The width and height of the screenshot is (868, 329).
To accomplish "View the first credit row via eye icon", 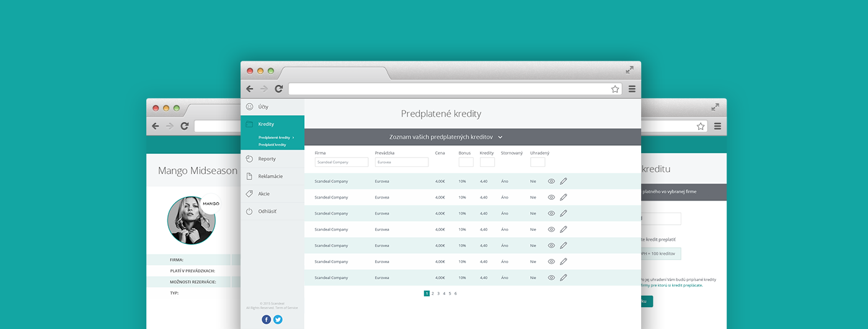I will click(x=551, y=181).
